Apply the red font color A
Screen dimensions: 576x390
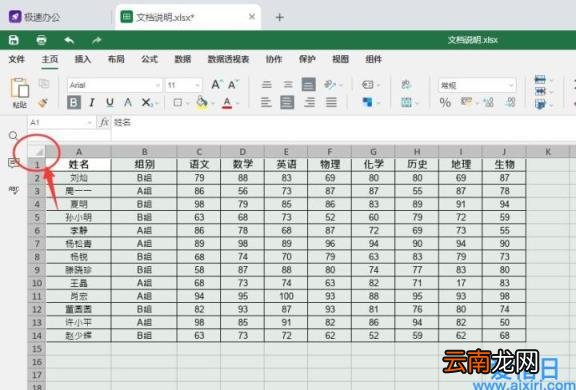227,102
